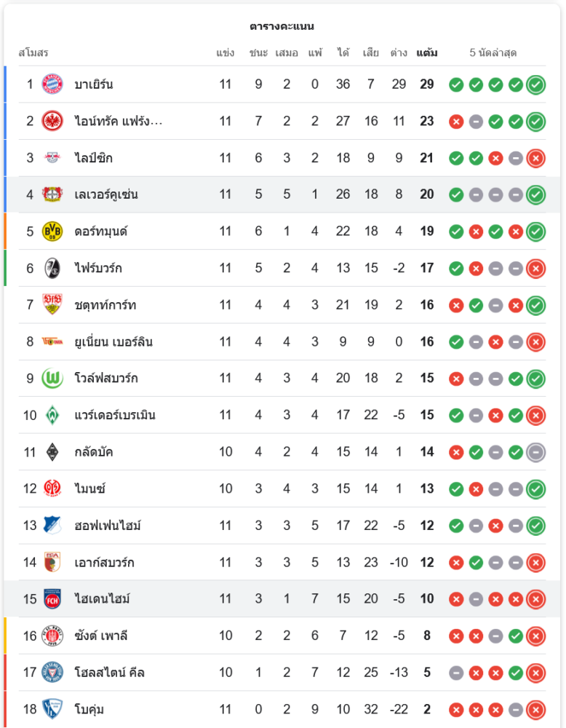
Task: Click the Werder Bremen diamond logo
Action: (52, 415)
